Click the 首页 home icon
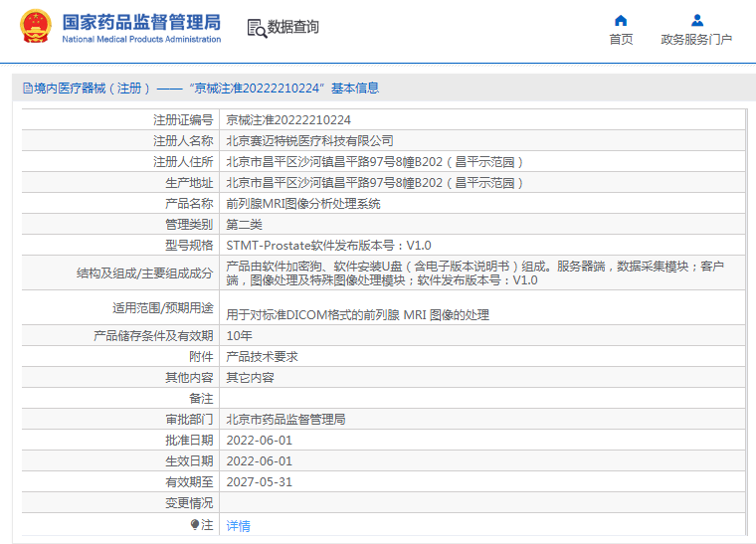This screenshot has width=756, height=544. click(x=621, y=20)
